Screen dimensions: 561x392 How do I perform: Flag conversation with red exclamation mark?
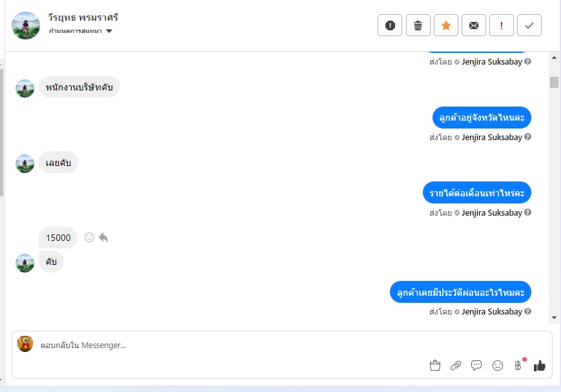pyautogui.click(x=502, y=25)
